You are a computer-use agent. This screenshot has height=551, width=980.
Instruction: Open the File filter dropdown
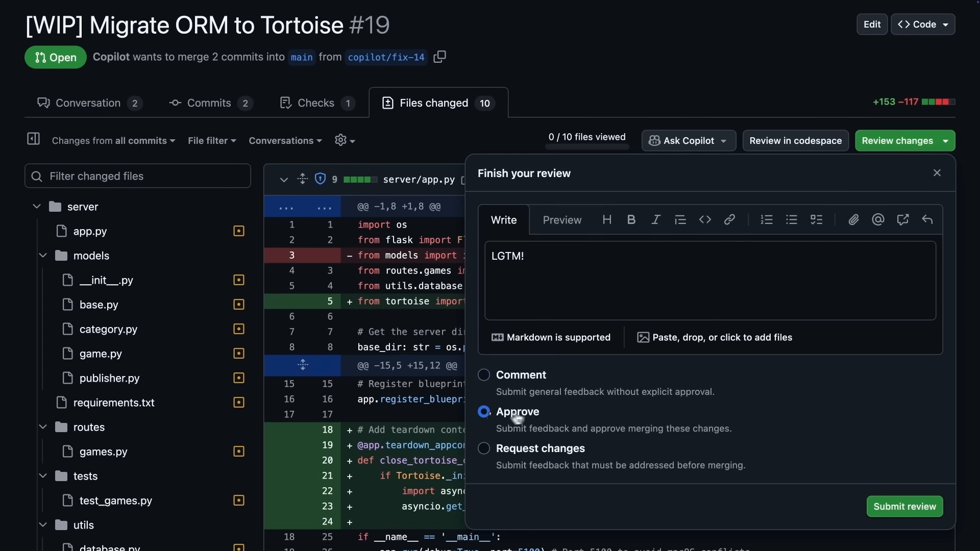[212, 141]
